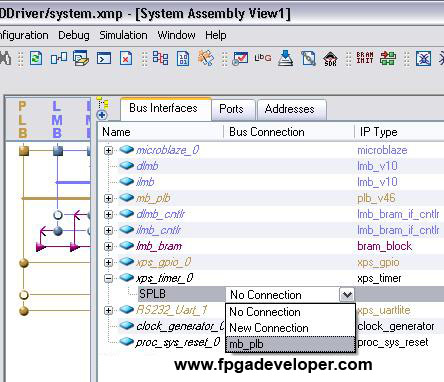Image resolution: width=444 pixels, height=382 pixels.
Task: Toggle the filled blue LMB circle on ilmb_cntlr row
Action: click(58, 231)
